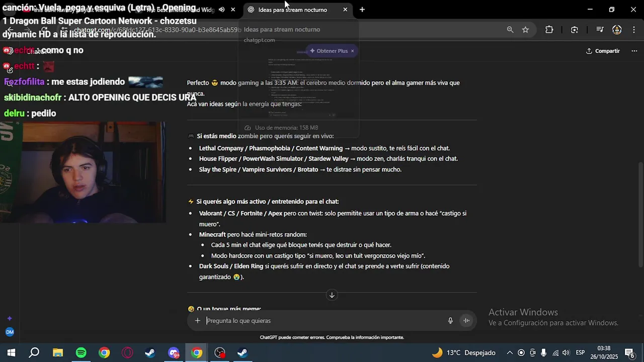Open the Wi-Fi network tray icon
Viewport: 644px width, 362px height.
tap(555, 352)
